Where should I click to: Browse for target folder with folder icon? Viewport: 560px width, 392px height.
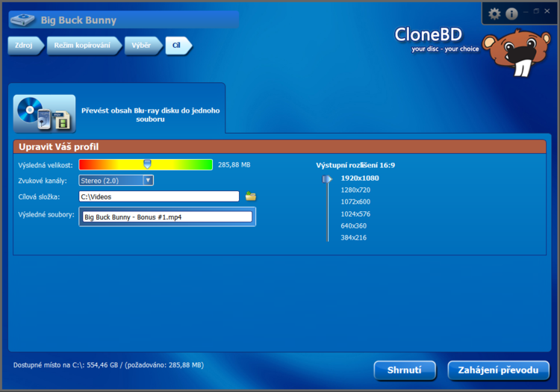point(251,196)
